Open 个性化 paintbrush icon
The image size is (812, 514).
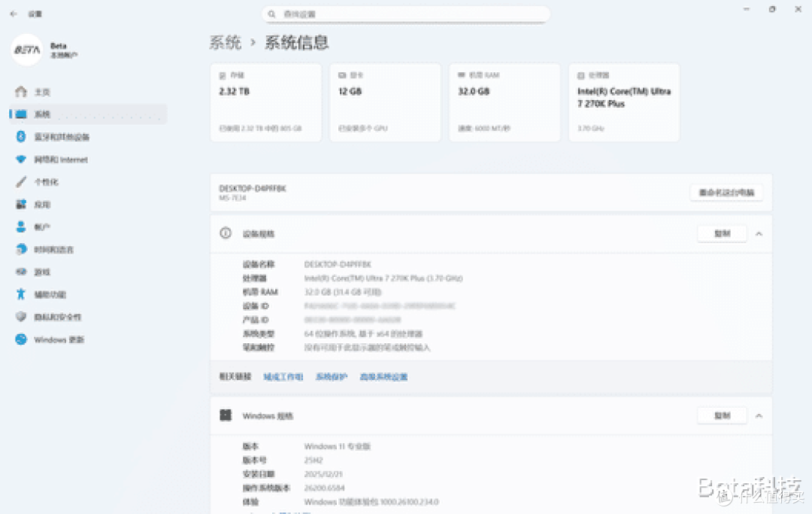tap(21, 182)
